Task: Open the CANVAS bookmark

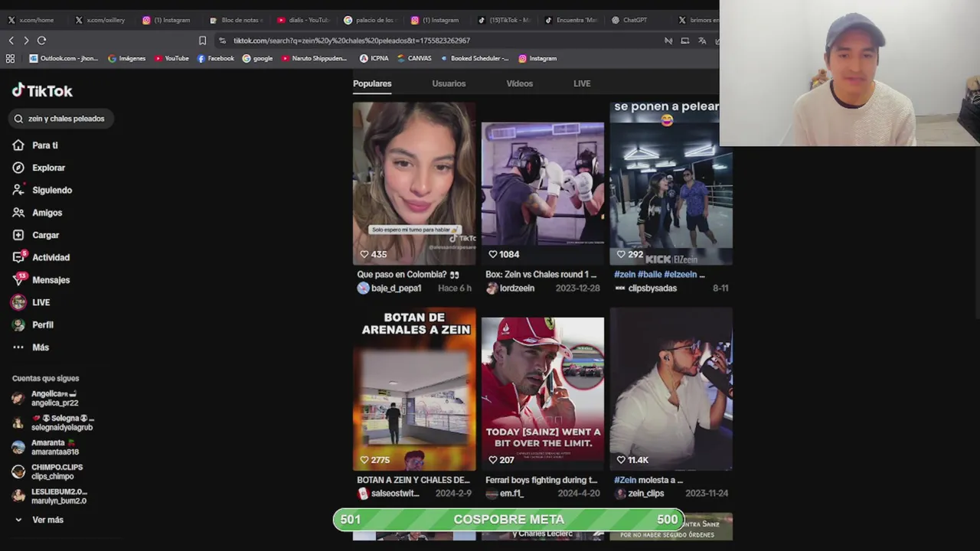Action: pyautogui.click(x=414, y=58)
